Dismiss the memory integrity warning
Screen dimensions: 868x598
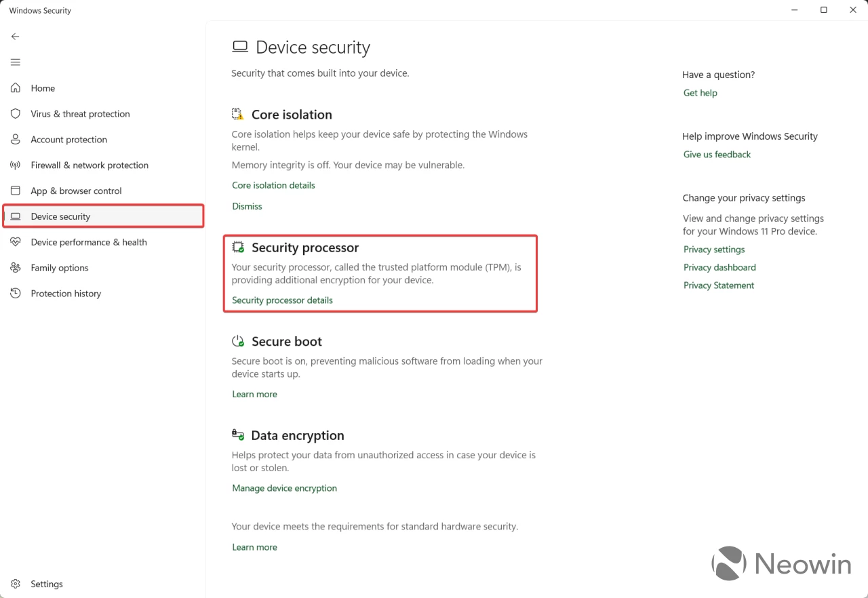[247, 205]
